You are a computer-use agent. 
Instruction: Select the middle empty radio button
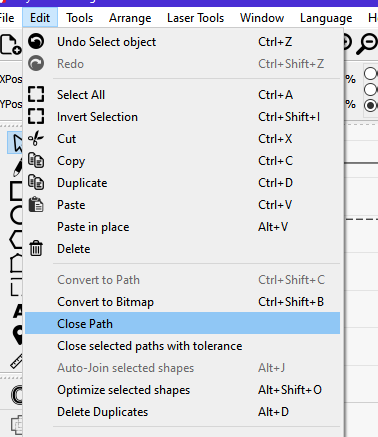[370, 89]
